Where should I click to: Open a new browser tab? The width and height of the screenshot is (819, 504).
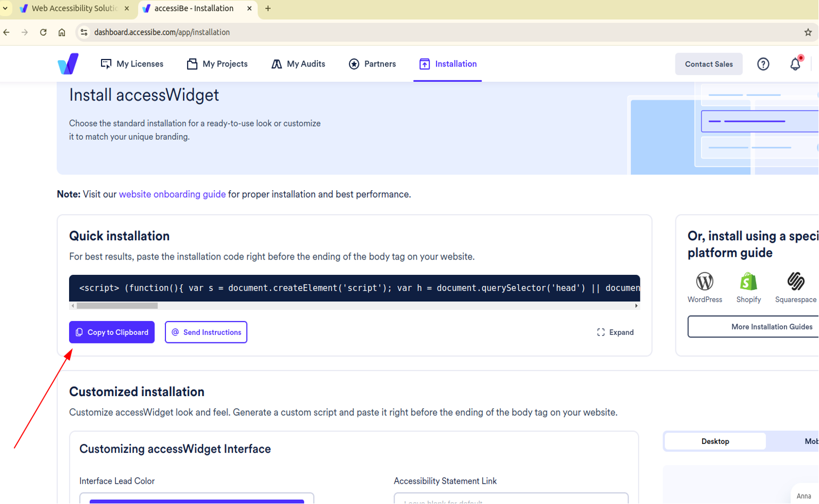pos(268,9)
